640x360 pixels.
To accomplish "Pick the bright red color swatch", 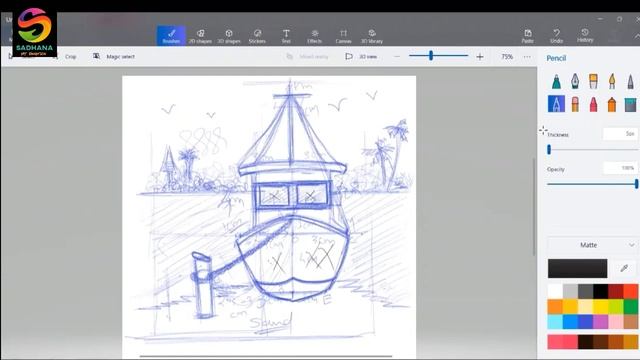I will pos(631,291).
